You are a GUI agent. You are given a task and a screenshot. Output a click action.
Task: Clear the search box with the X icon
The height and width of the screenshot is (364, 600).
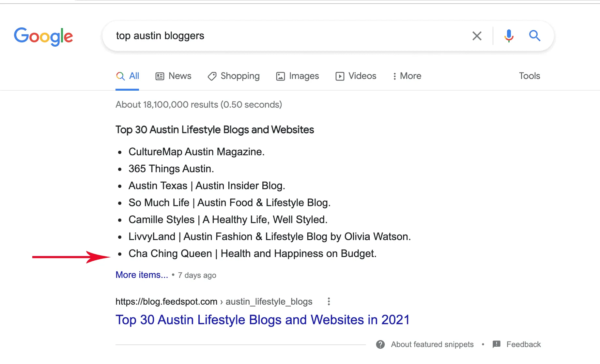[x=477, y=36]
